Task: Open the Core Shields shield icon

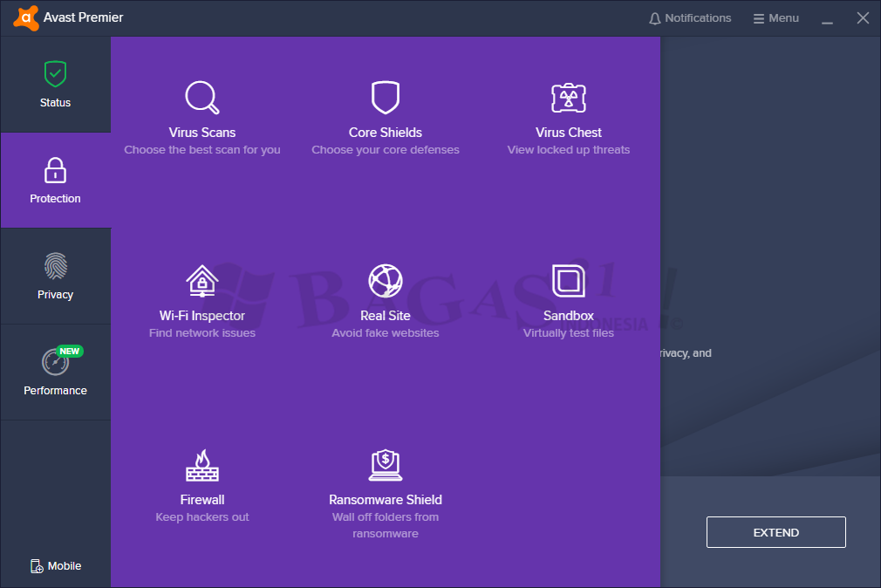Action: pos(386,97)
